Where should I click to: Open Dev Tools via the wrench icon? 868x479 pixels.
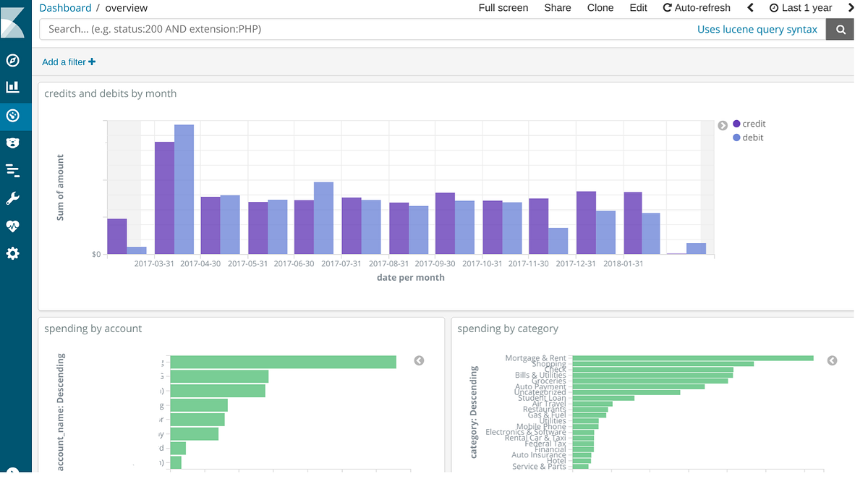click(x=14, y=198)
